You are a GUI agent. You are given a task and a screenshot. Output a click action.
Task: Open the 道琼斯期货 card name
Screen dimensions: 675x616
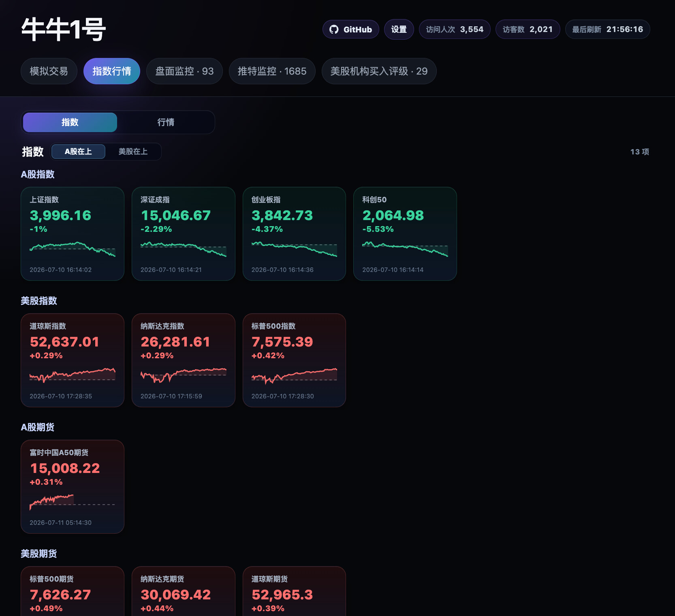pyautogui.click(x=269, y=579)
